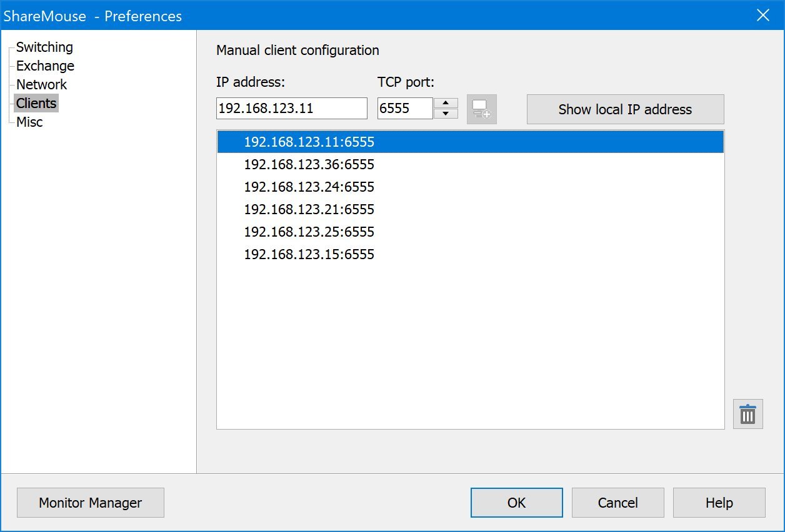
Task: Confirm preferences with OK
Action: pyautogui.click(x=516, y=502)
